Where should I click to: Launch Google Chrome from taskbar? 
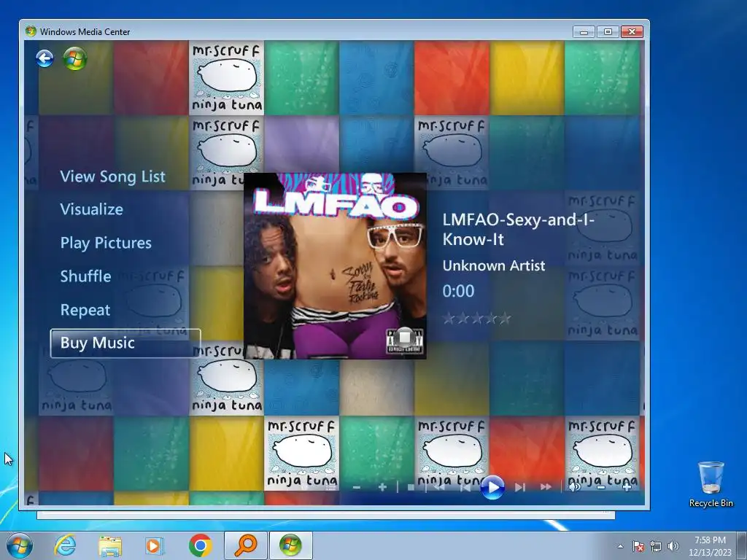[200, 545]
